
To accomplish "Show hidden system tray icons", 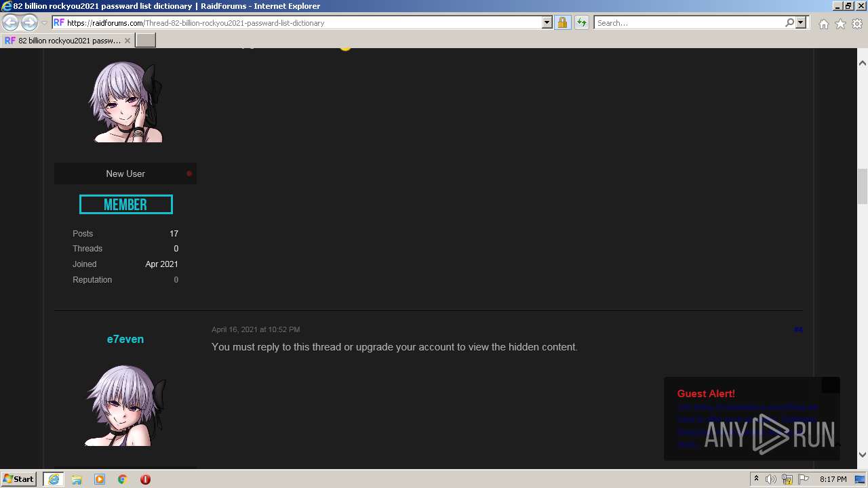I will click(x=757, y=479).
